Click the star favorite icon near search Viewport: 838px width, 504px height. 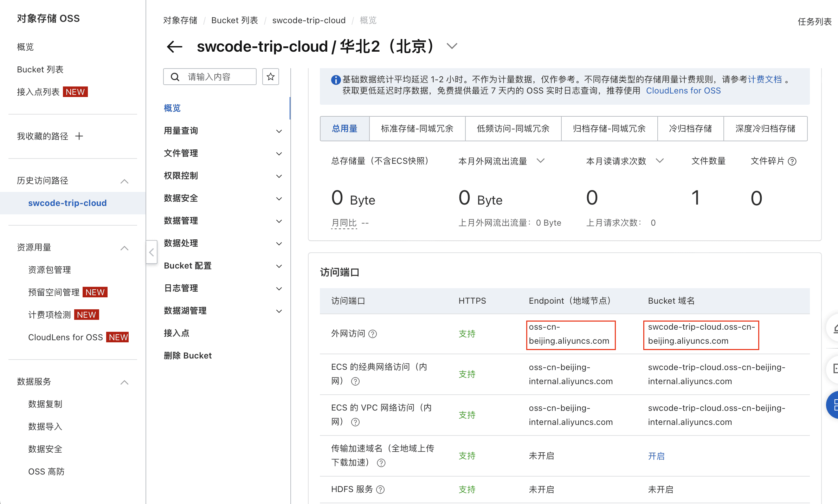(270, 77)
